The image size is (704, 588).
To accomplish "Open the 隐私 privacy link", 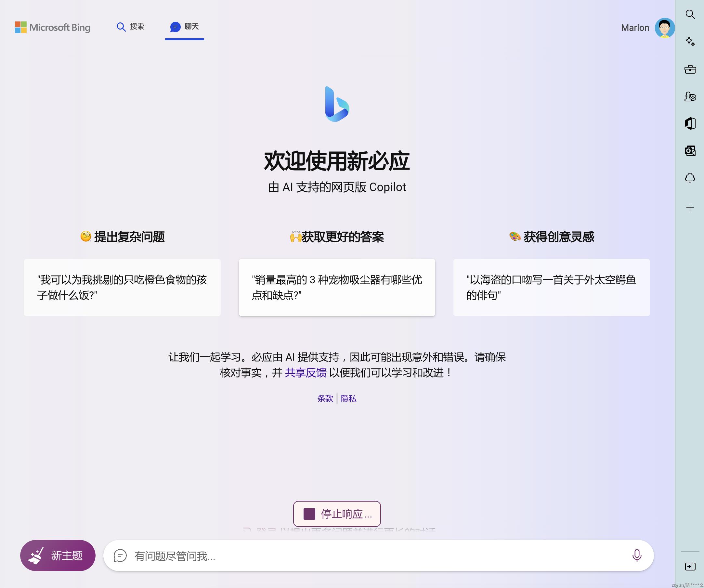I will [349, 398].
